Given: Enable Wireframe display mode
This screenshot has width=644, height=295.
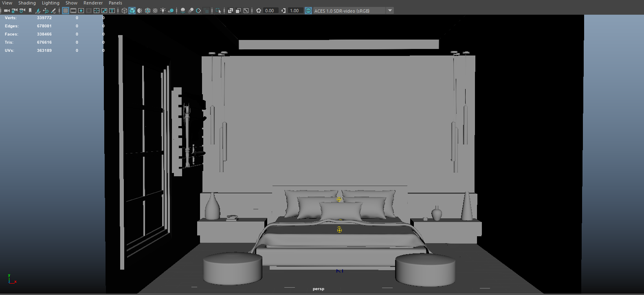Looking at the screenshot, I should (125, 11).
